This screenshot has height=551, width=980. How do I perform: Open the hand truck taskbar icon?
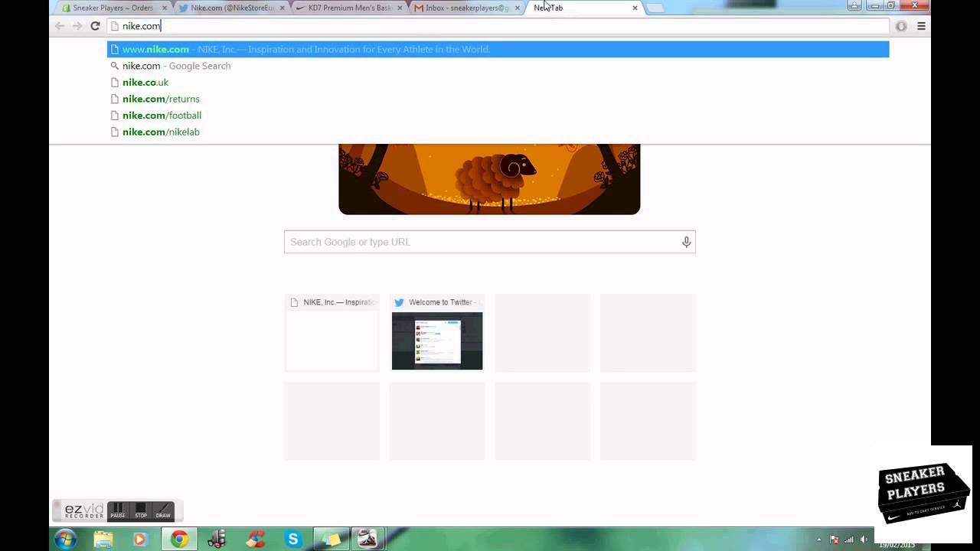217,540
